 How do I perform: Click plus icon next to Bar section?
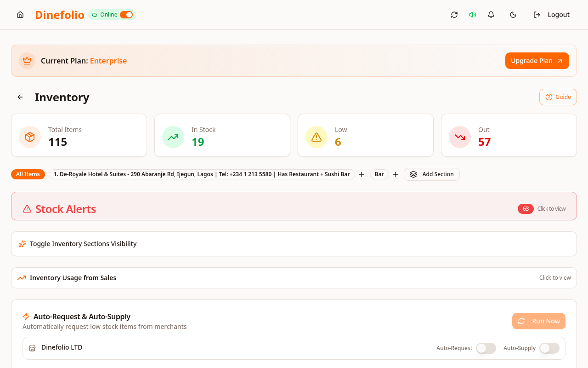tap(396, 174)
